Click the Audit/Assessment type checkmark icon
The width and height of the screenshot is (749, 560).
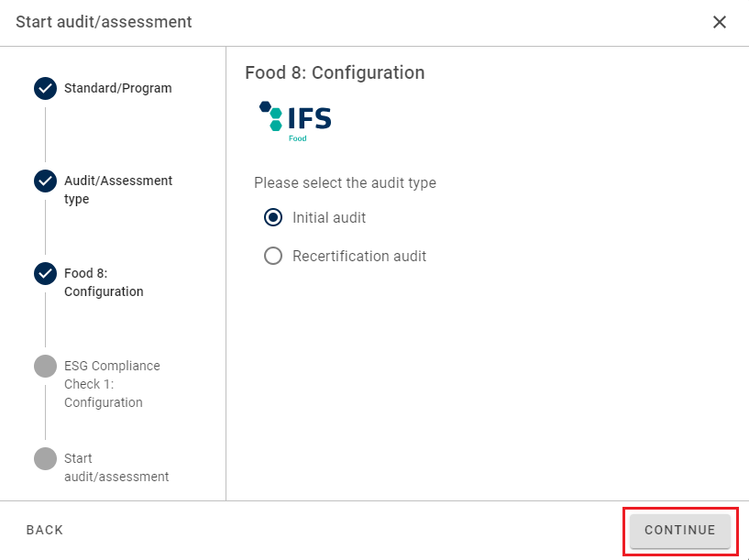pyautogui.click(x=45, y=181)
